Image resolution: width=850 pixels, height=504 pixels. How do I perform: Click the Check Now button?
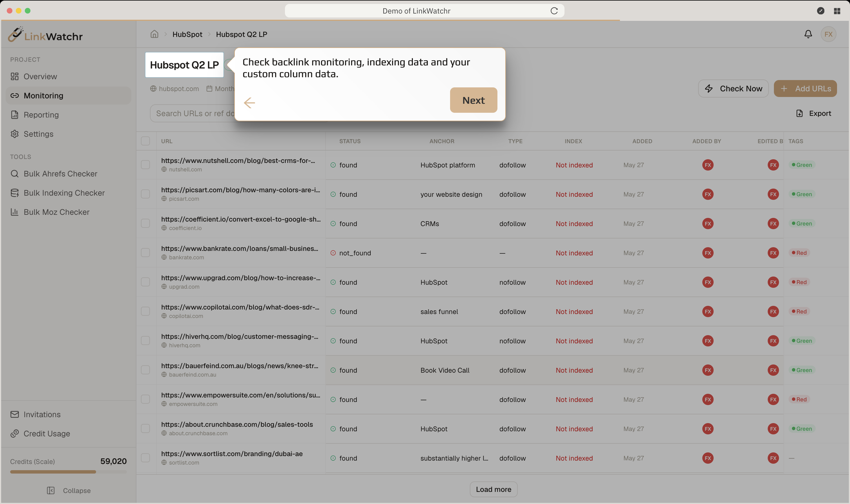733,89
